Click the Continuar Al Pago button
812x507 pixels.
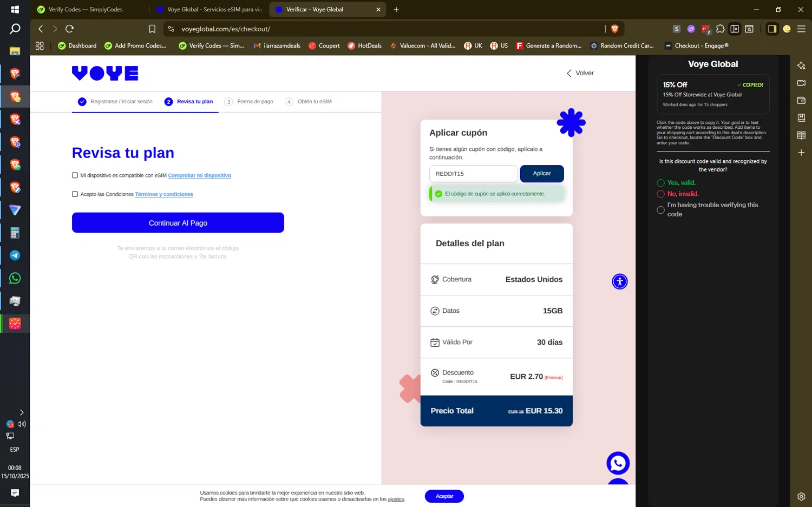(x=178, y=223)
